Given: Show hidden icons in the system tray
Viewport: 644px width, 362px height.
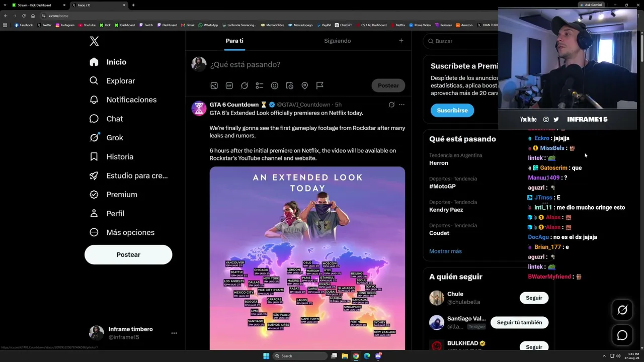Looking at the screenshot, I should [604, 356].
